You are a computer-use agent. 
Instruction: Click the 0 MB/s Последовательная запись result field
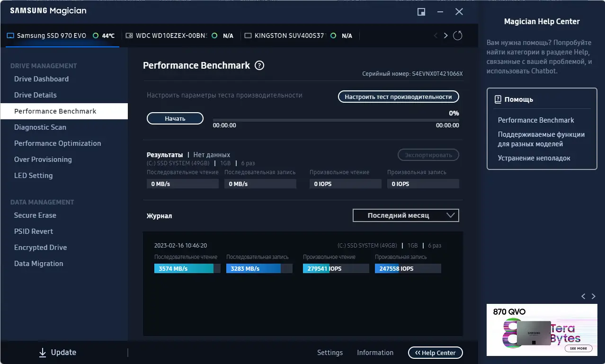click(260, 184)
